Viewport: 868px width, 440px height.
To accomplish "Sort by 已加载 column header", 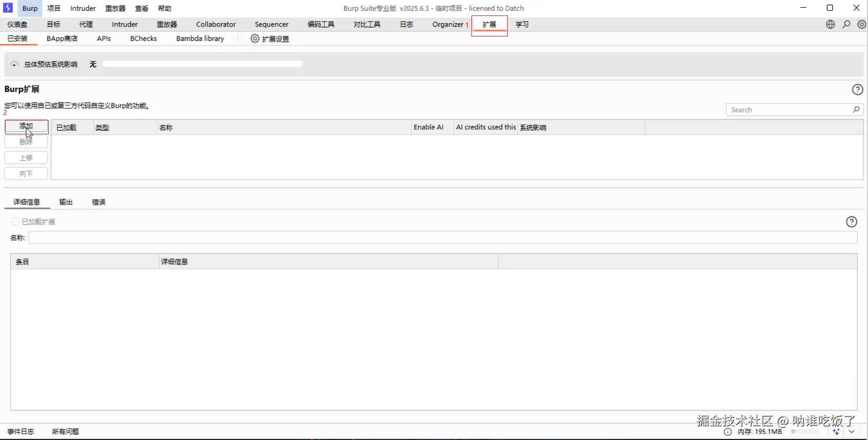I will coord(73,127).
